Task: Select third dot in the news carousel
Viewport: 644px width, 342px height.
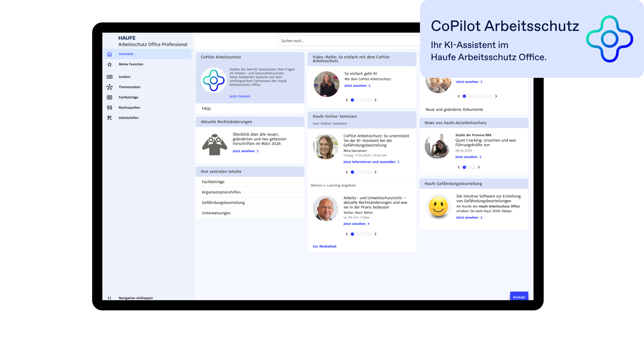Action: click(x=473, y=167)
